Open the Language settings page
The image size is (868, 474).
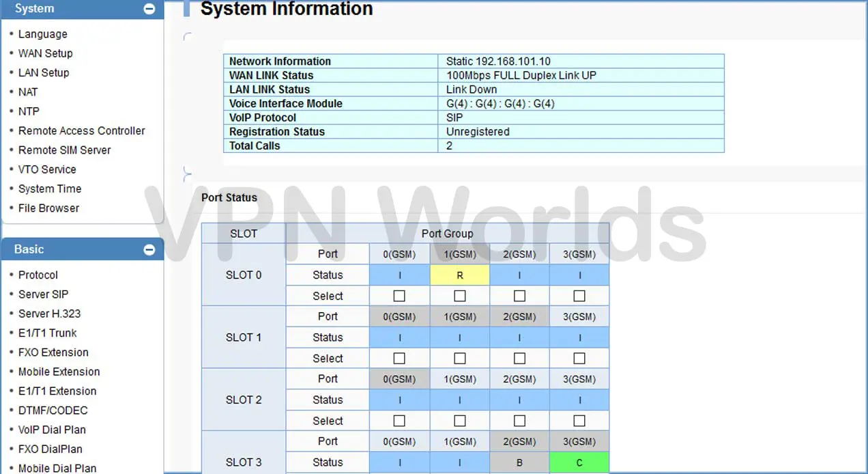[x=42, y=33]
